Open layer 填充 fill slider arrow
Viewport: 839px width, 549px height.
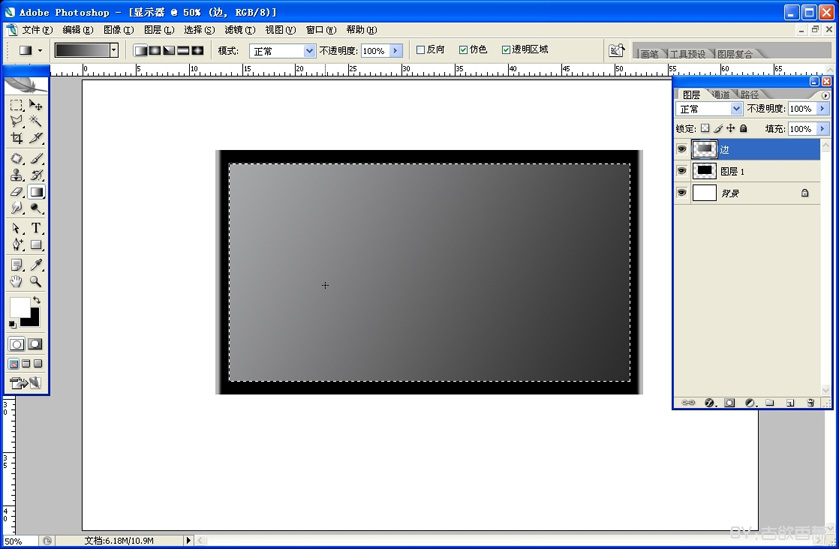822,128
